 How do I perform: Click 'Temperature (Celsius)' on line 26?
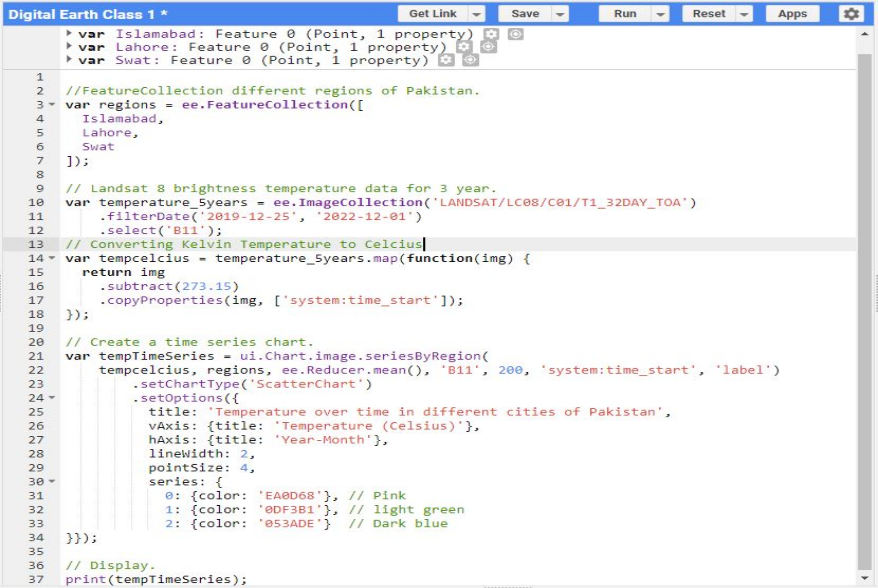coord(369,426)
